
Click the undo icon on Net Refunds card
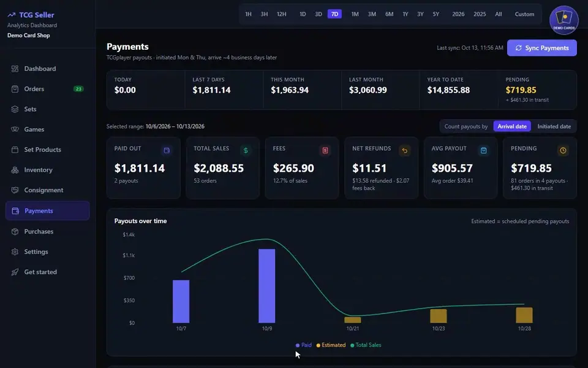tap(405, 151)
